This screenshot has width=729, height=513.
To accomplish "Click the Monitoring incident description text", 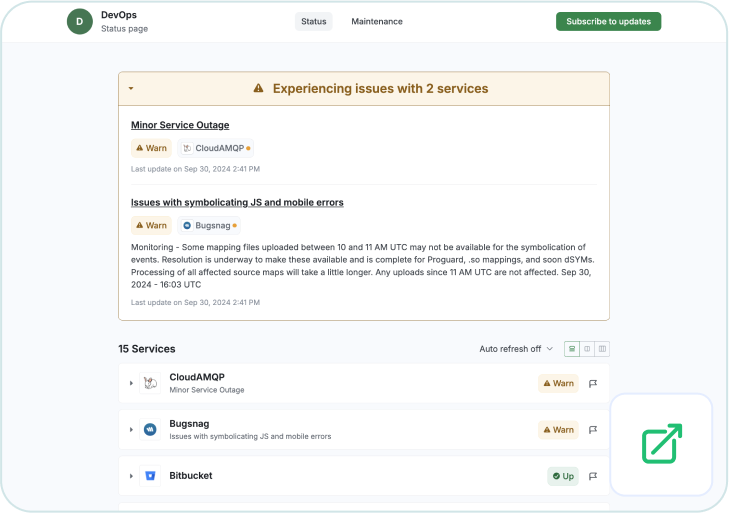I will pyautogui.click(x=363, y=266).
